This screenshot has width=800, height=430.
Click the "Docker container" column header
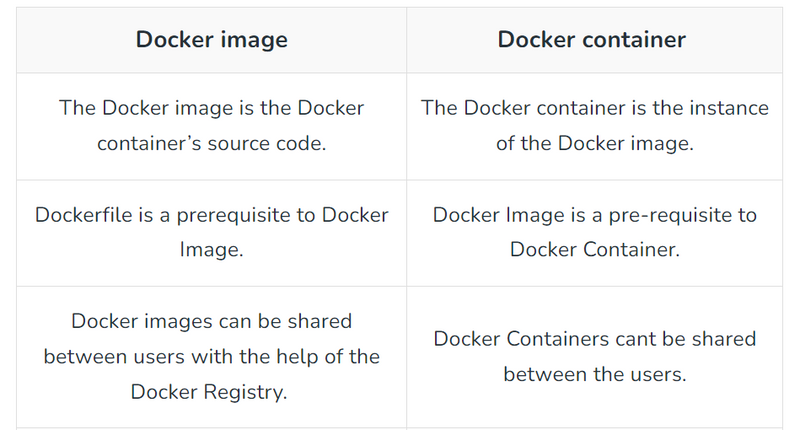pos(591,40)
